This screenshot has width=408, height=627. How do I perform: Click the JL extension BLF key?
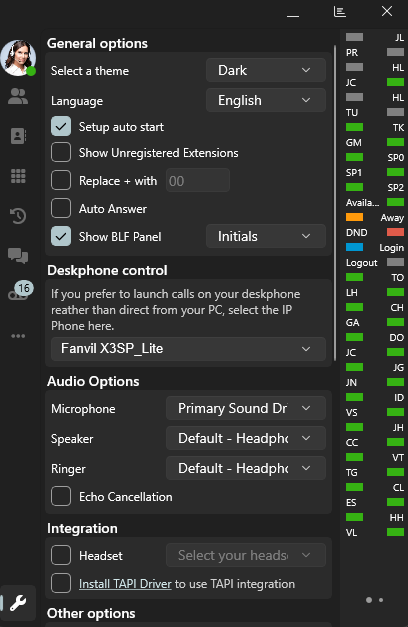coord(375,38)
